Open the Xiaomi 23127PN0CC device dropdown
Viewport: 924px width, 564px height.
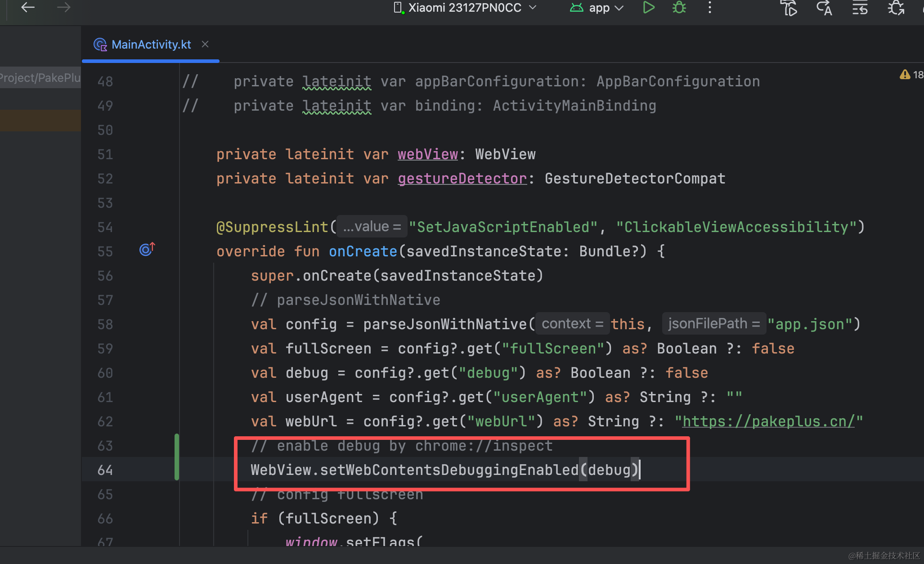(465, 8)
